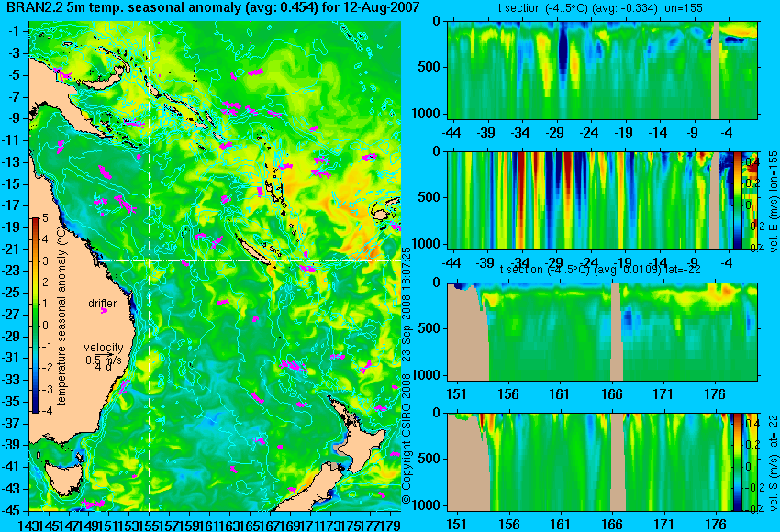Click the temperature section plot for lon=155
The height and width of the screenshot is (532, 780).
603,70
